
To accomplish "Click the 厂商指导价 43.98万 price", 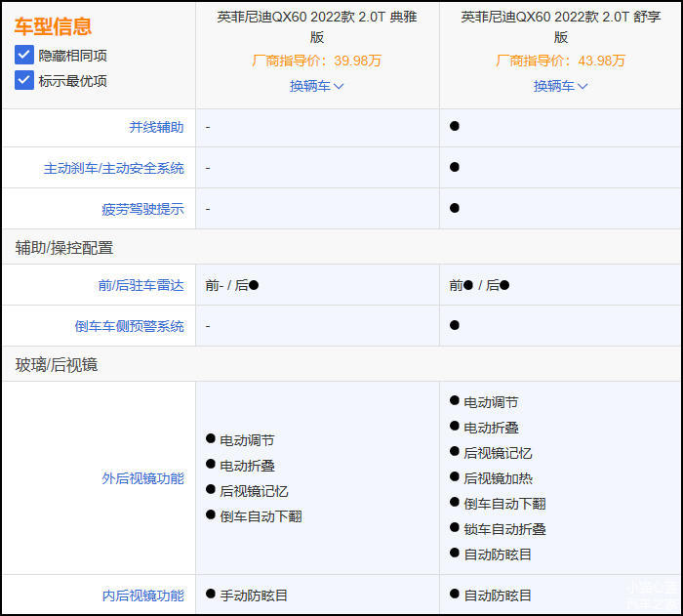I will [x=561, y=61].
